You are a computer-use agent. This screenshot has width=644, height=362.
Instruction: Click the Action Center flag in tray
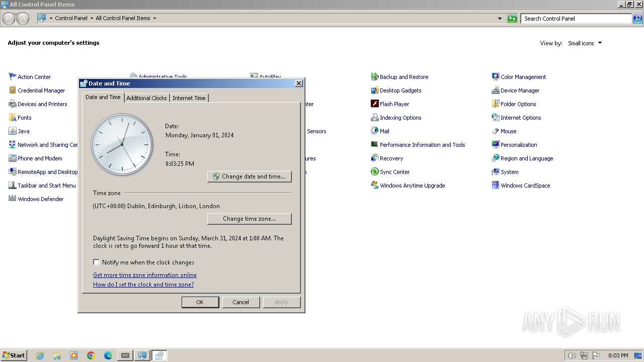pyautogui.click(x=596, y=355)
